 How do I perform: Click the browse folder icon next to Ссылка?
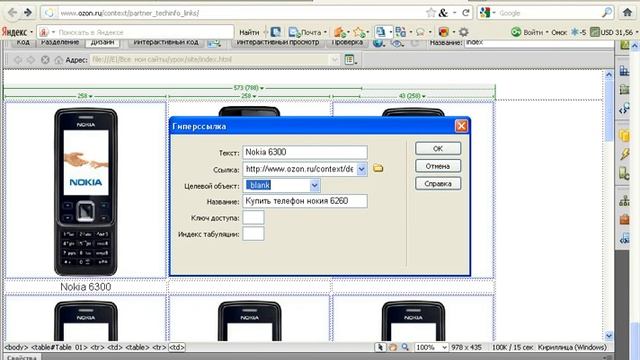[x=378, y=168]
